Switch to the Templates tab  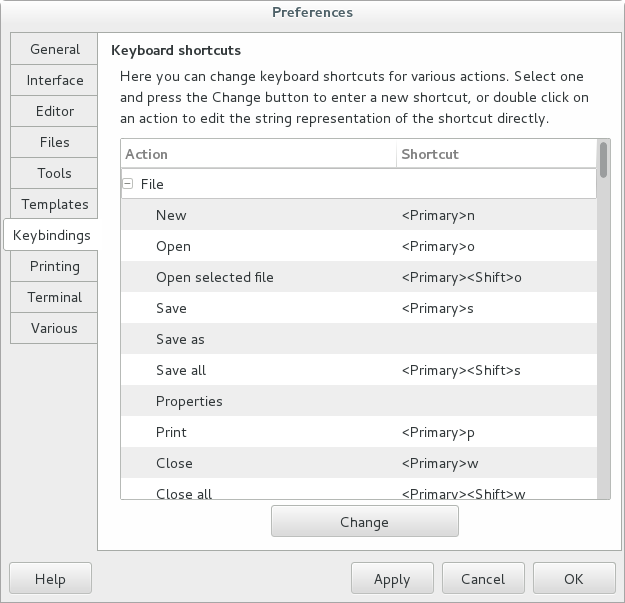pos(54,204)
